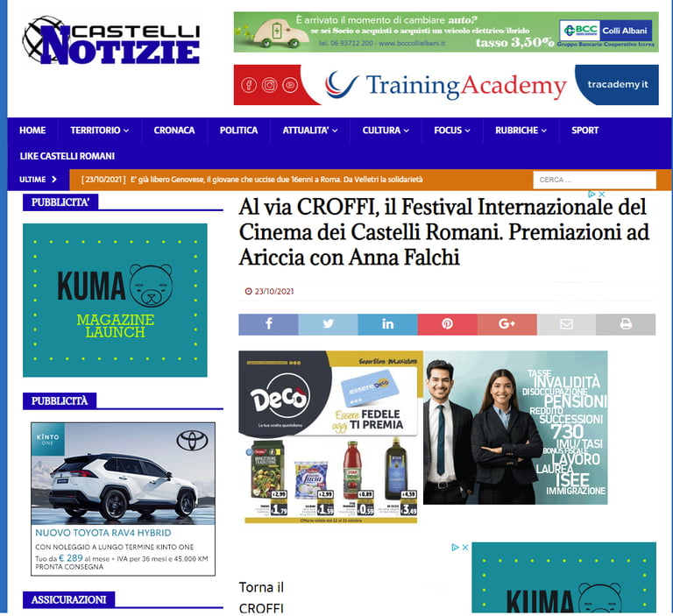Image resolution: width=673 pixels, height=616 pixels.
Task: Open Instagram icon in Training Academy banner
Action: point(270,85)
